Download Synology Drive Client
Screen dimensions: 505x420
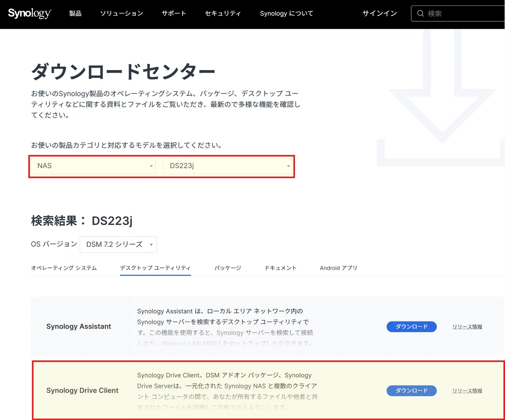(412, 391)
